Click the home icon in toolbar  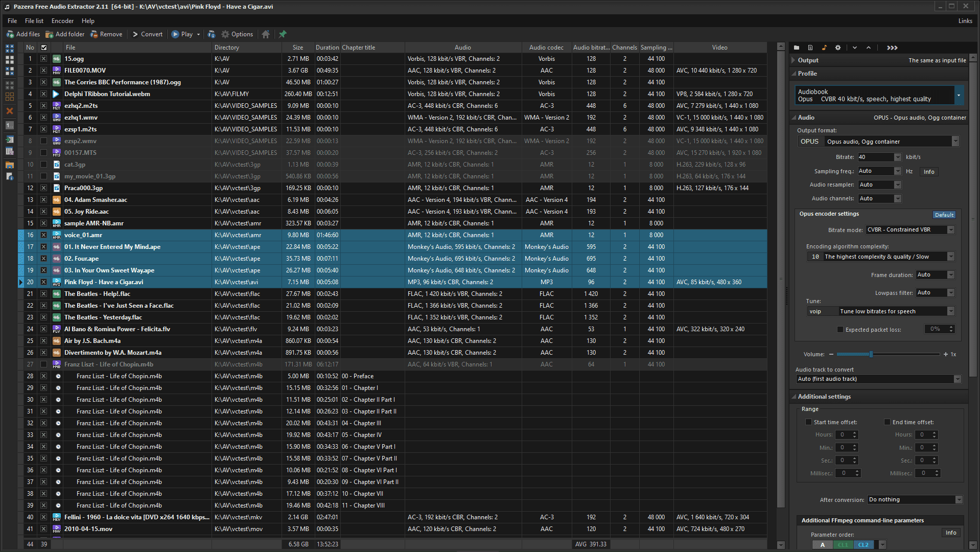[266, 34]
